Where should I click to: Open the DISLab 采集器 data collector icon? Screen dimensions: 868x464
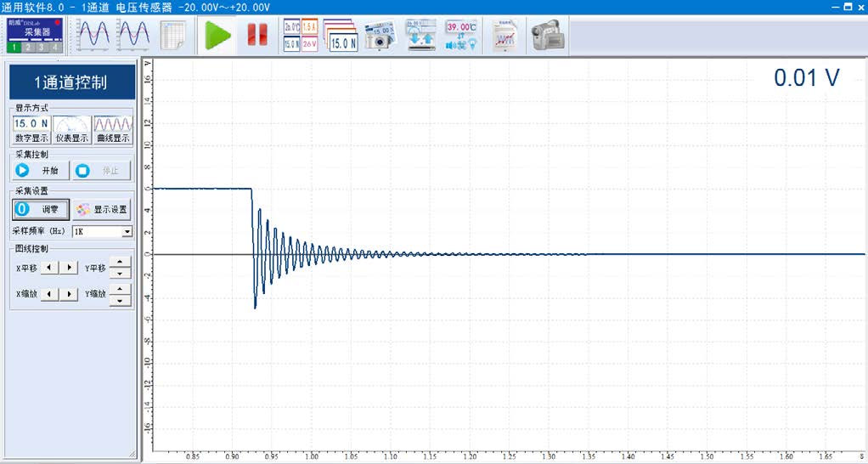pyautogui.click(x=36, y=35)
